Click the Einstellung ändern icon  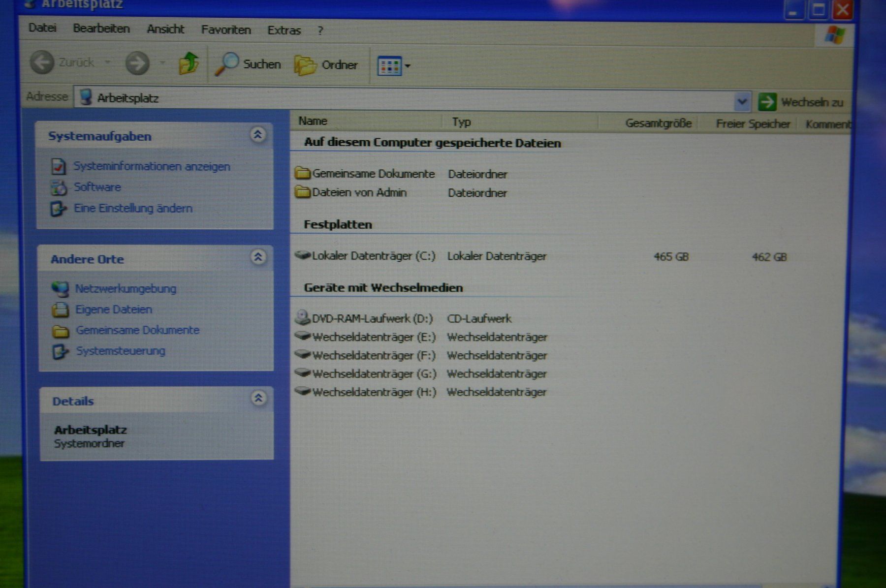[59, 209]
